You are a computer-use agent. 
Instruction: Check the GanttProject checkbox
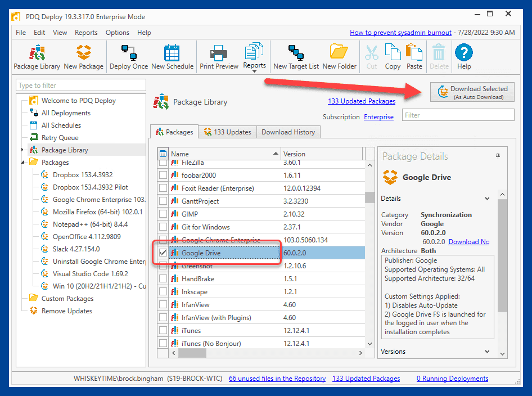tap(163, 201)
